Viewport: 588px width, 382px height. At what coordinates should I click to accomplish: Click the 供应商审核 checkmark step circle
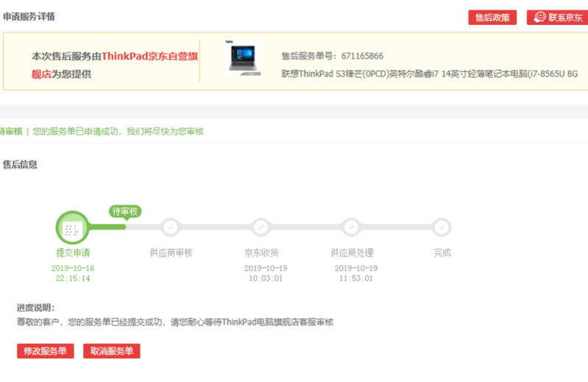point(171,227)
